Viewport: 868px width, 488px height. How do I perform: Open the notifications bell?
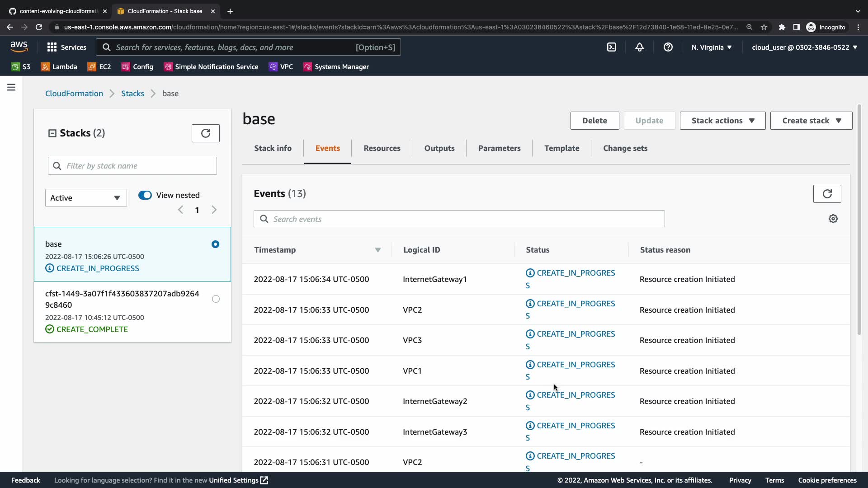639,47
